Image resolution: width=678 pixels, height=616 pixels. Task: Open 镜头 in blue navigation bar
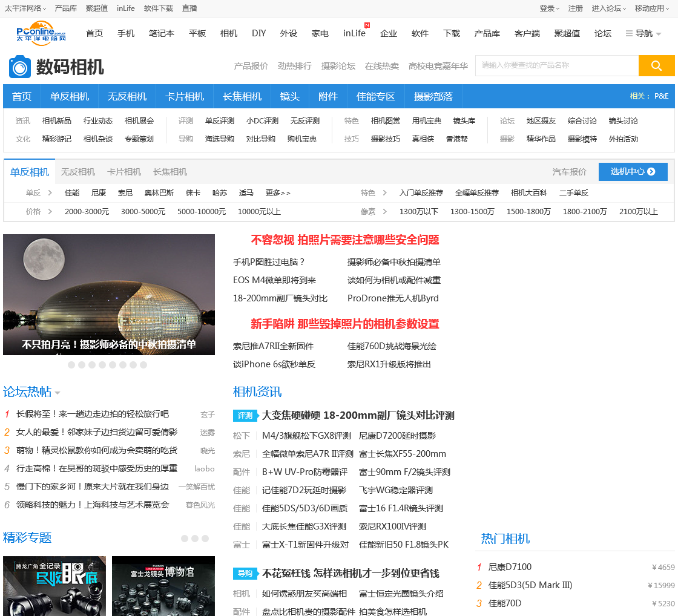click(290, 96)
